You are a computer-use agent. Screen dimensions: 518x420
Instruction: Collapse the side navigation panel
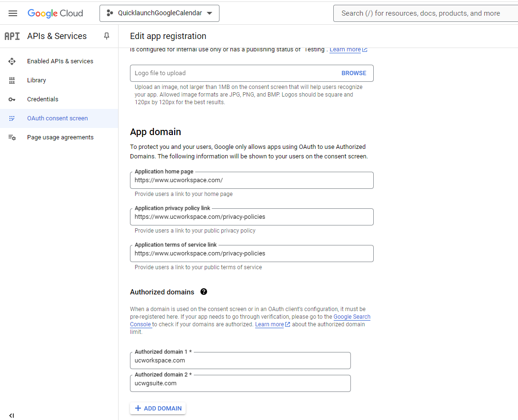[11, 415]
